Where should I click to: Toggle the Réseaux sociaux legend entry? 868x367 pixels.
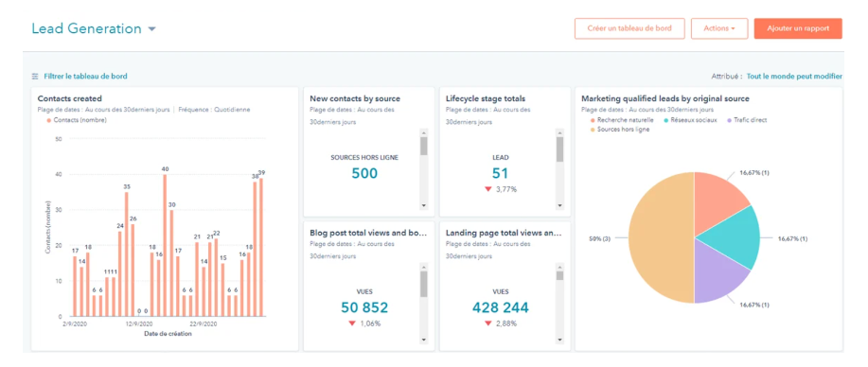coord(690,119)
